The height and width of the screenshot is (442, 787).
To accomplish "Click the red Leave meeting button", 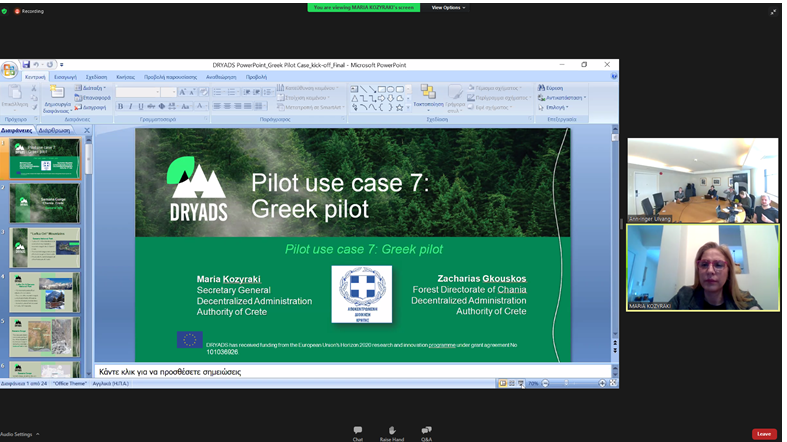I will tap(763, 434).
